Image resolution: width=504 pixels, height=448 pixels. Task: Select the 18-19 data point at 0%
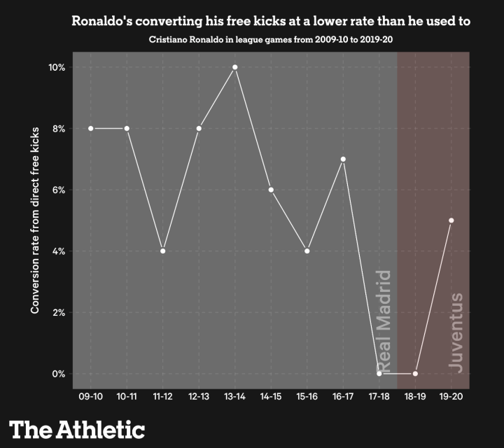pyautogui.click(x=415, y=373)
